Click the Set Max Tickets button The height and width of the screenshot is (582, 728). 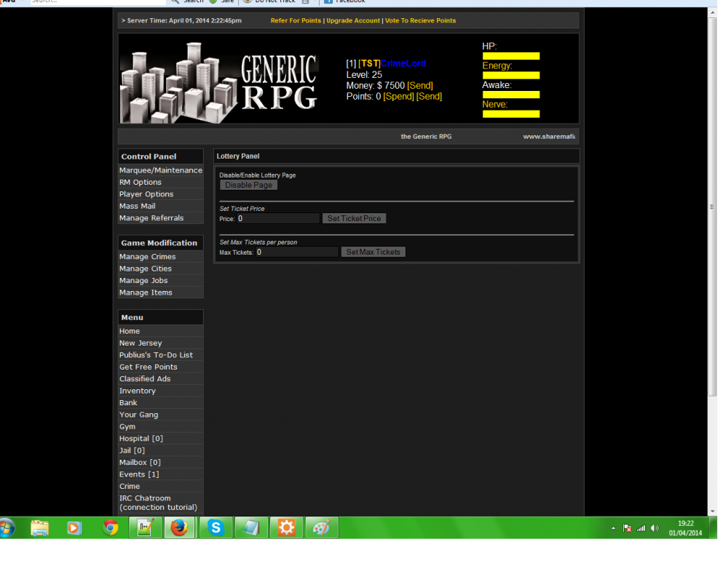(x=373, y=252)
